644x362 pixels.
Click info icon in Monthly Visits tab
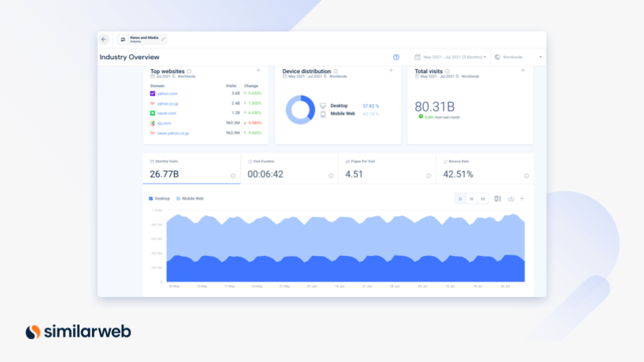click(233, 176)
